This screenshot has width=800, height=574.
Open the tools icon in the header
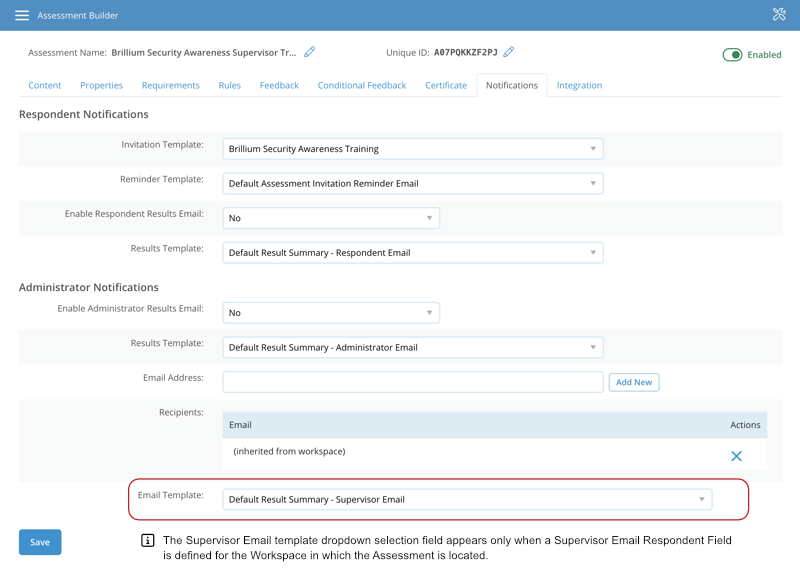(x=779, y=14)
